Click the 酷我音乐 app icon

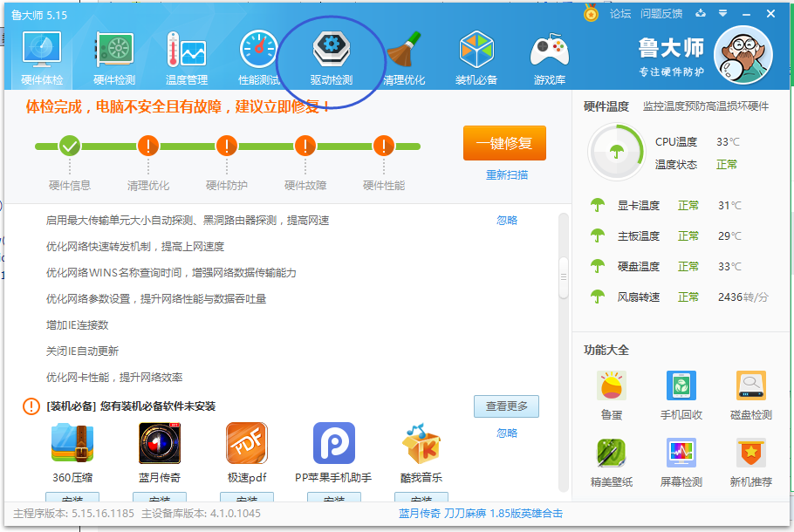(421, 443)
